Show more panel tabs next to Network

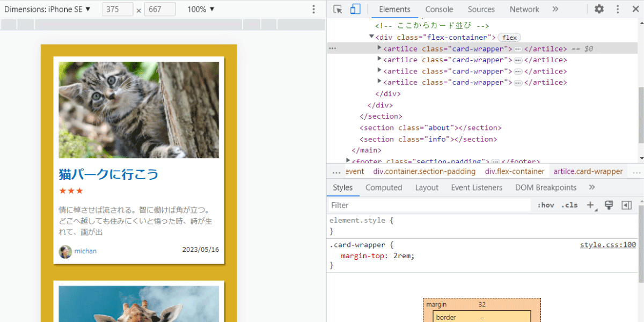[x=555, y=9]
